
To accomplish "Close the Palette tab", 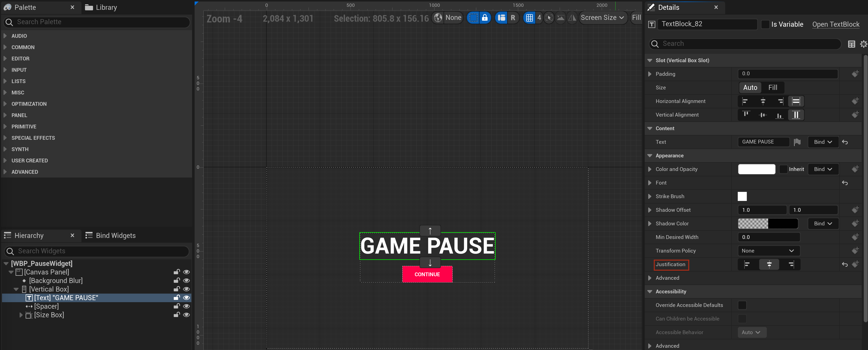I will 72,7.
